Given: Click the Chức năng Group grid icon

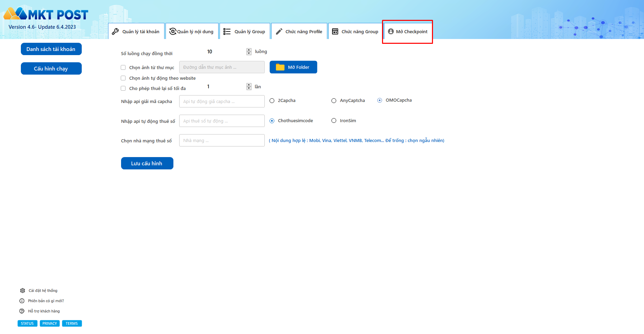Looking at the screenshot, I should pos(335,31).
